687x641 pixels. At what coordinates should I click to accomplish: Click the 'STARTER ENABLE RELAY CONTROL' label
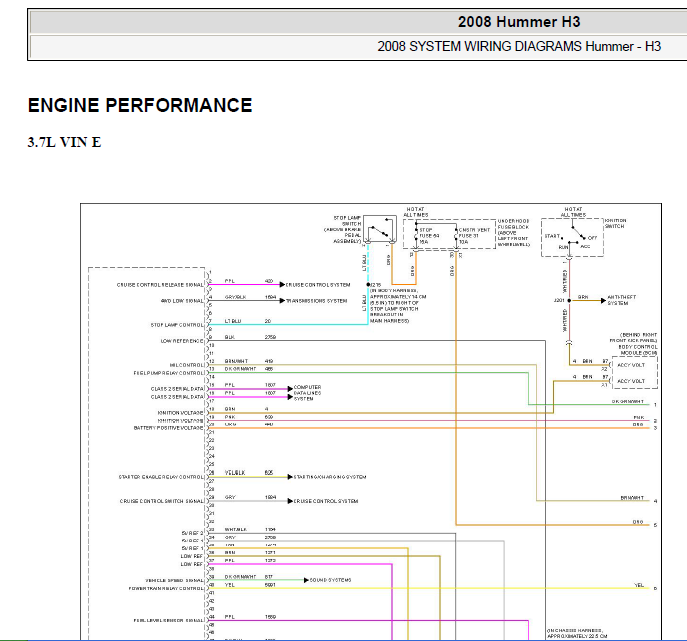[161, 477]
